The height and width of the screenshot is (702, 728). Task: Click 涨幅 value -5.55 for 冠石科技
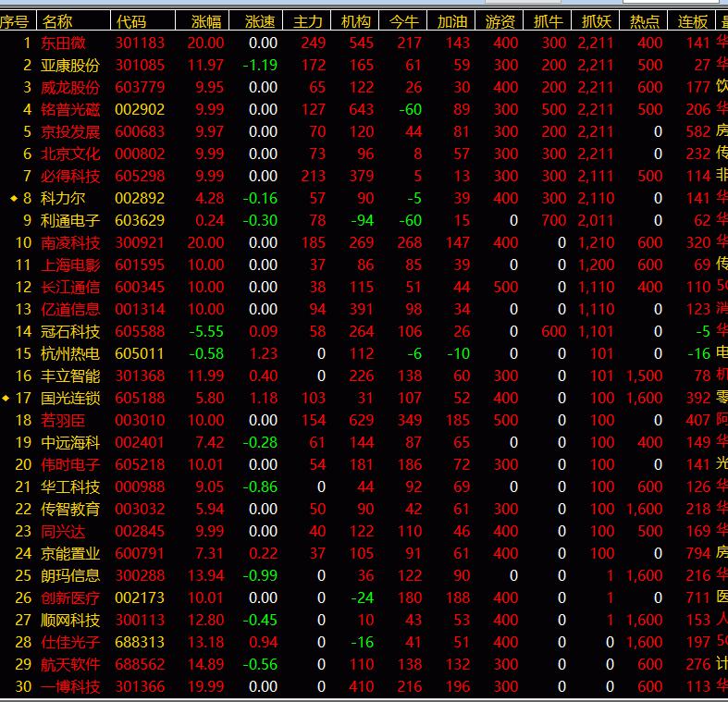(206, 331)
